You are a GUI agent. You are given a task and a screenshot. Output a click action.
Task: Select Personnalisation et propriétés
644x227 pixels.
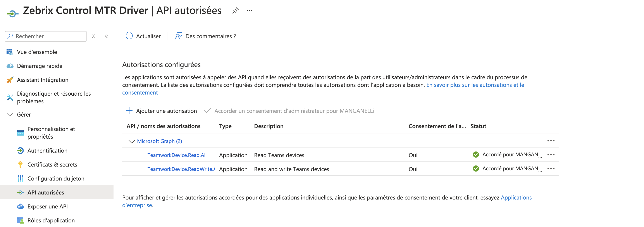(51, 133)
